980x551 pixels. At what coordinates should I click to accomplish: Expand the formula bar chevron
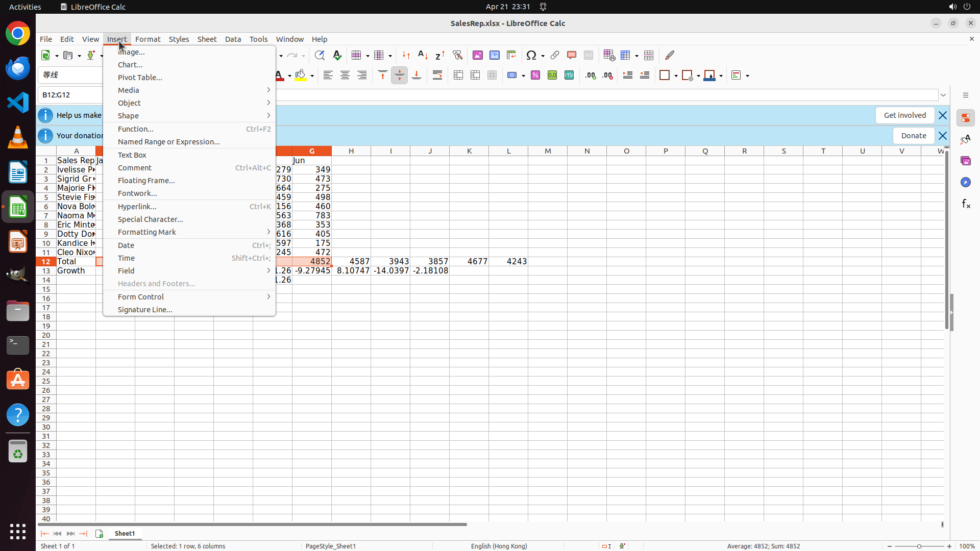[943, 95]
